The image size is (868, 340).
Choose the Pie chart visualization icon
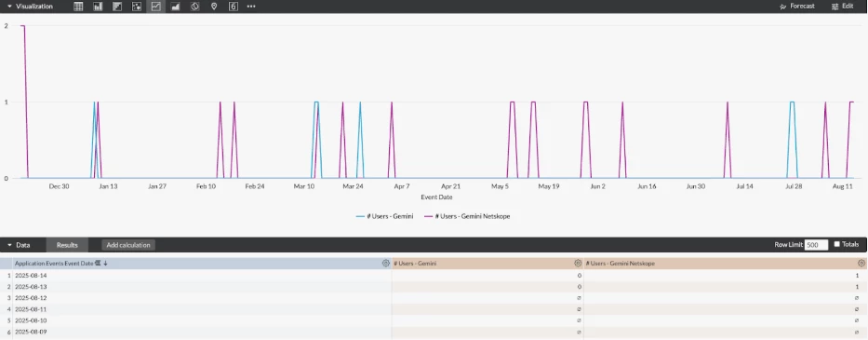click(x=194, y=7)
